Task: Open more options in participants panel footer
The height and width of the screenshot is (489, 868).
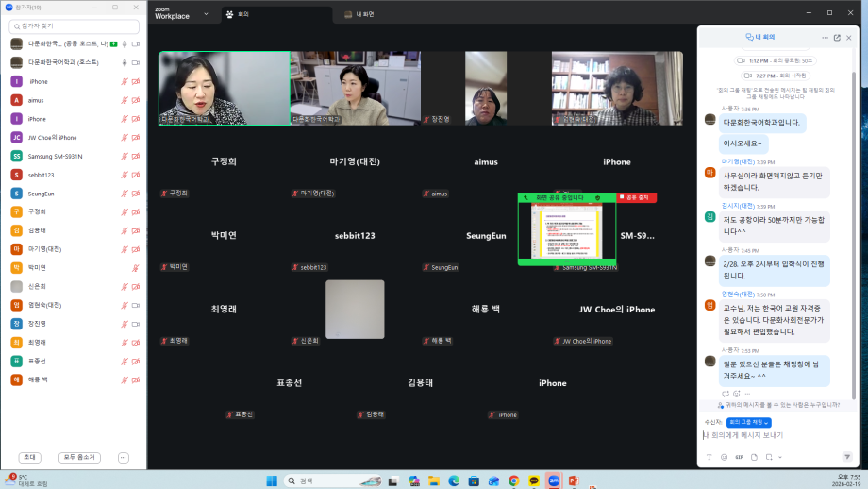Action: pyautogui.click(x=124, y=457)
